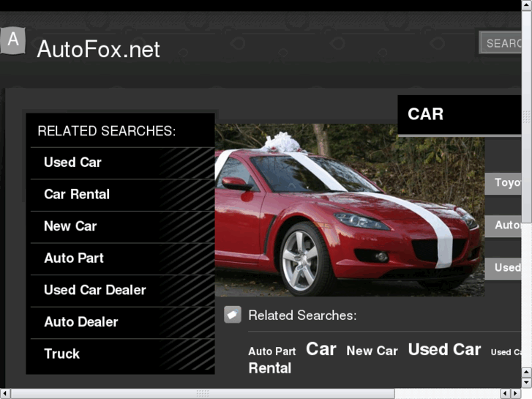The width and height of the screenshot is (532, 399).
Task: Click the scroll down arrow of vertical scrollbar
Action: point(527,382)
